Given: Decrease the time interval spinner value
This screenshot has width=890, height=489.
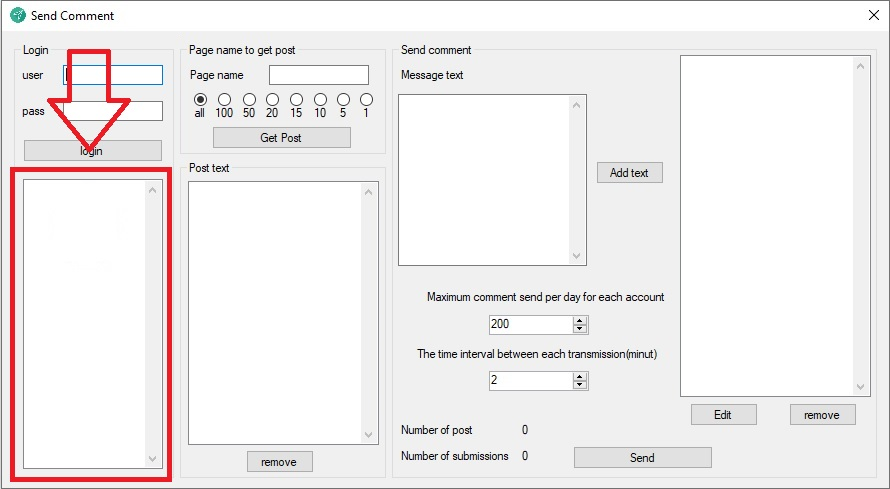Looking at the screenshot, I should pyautogui.click(x=580, y=385).
